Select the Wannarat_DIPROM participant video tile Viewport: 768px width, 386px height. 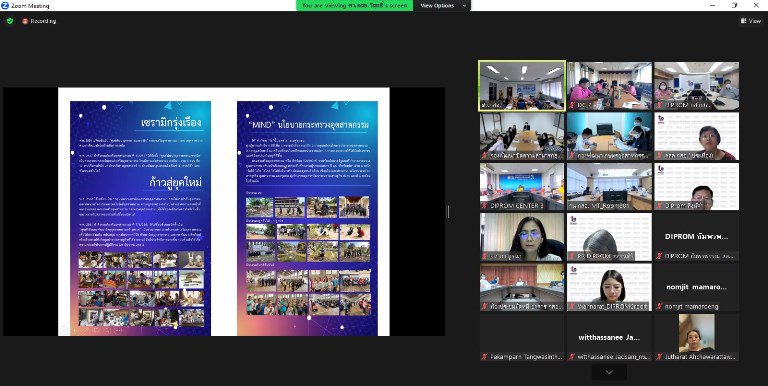tap(609, 287)
